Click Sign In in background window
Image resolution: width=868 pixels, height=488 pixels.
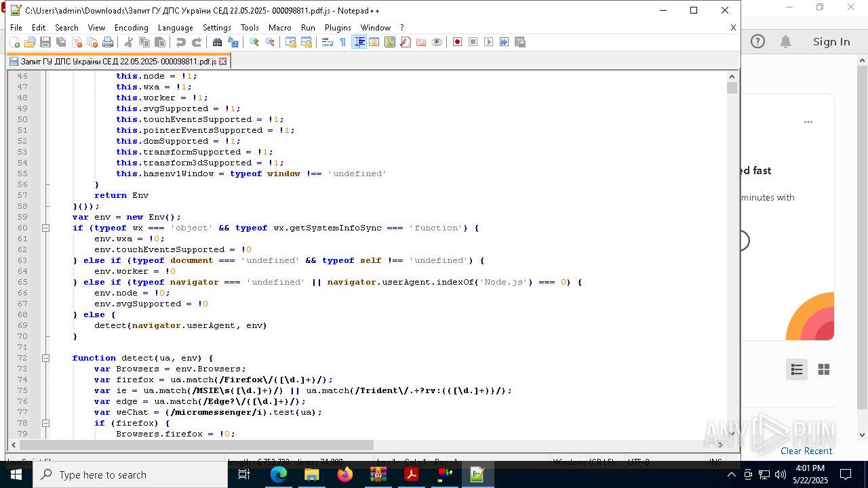tap(831, 42)
